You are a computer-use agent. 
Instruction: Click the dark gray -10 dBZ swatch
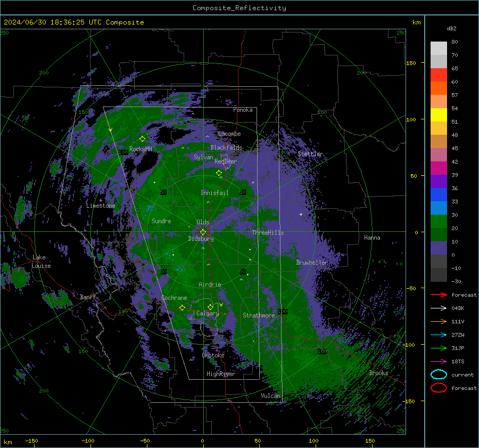(x=439, y=274)
